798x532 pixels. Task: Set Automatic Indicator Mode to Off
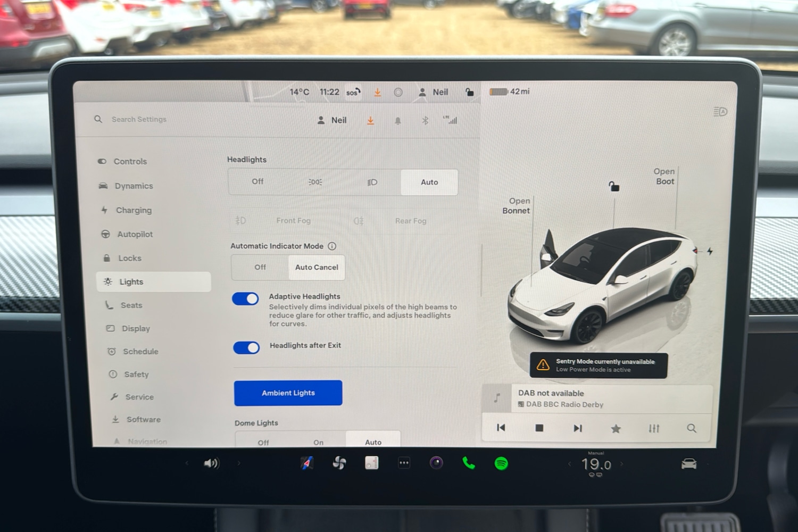[260, 267]
